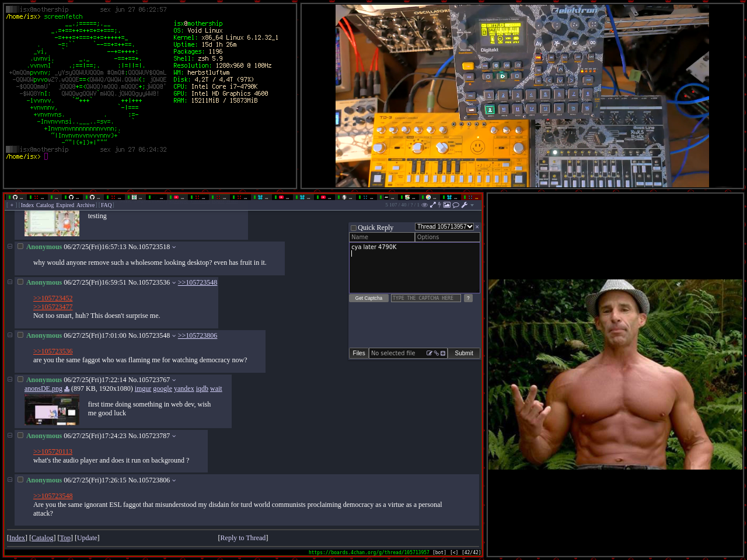
Task: Open the thread watcher eye icon in header
Action: point(425,205)
